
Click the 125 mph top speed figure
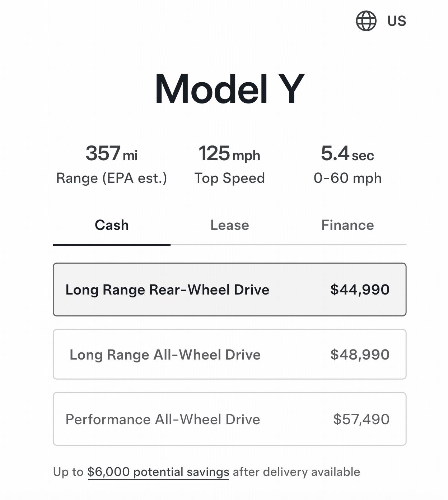[229, 153]
